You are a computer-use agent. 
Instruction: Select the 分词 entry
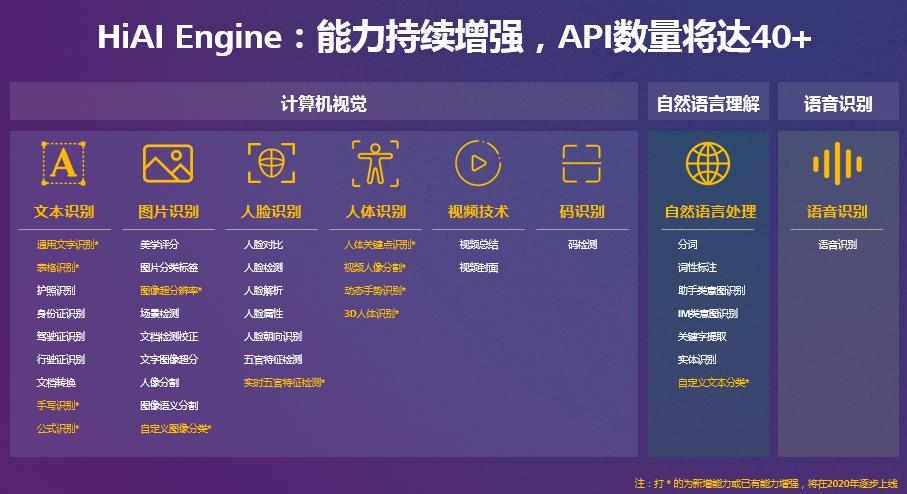click(688, 245)
